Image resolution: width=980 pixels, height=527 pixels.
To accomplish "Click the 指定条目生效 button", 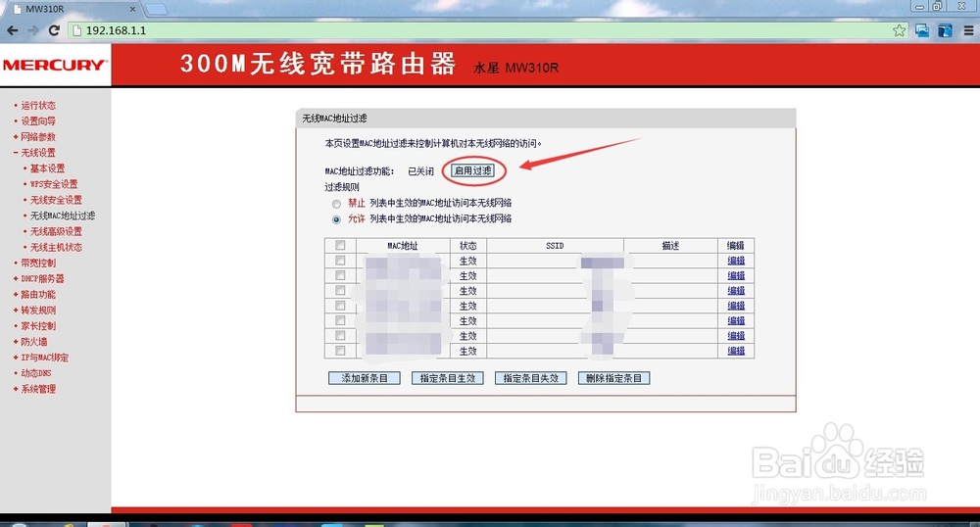I will (448, 378).
